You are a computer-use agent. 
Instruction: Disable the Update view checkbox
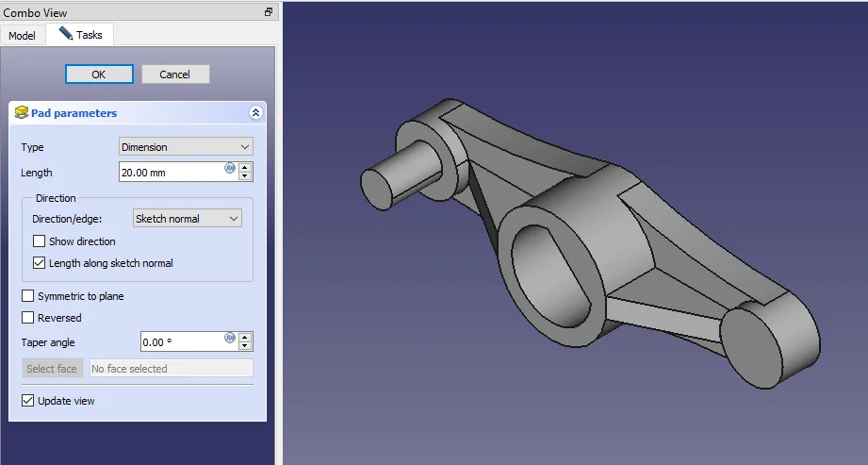(28, 401)
